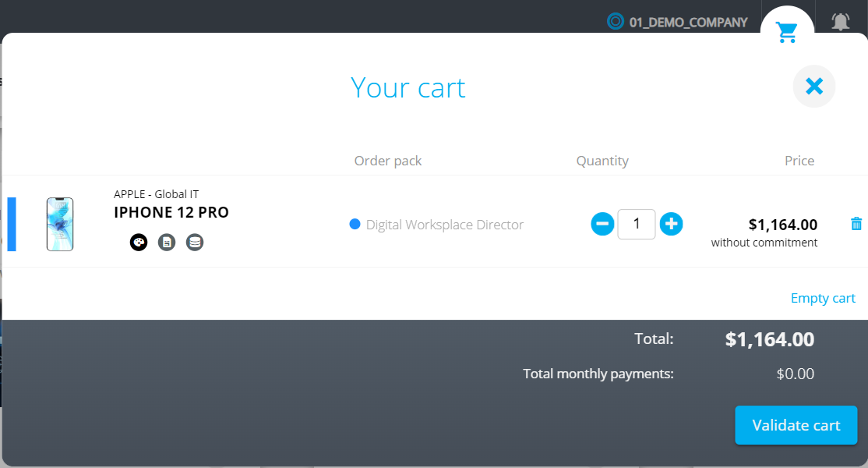868x468 pixels.
Task: Click the color palette icon under iPhone
Action: coord(139,243)
